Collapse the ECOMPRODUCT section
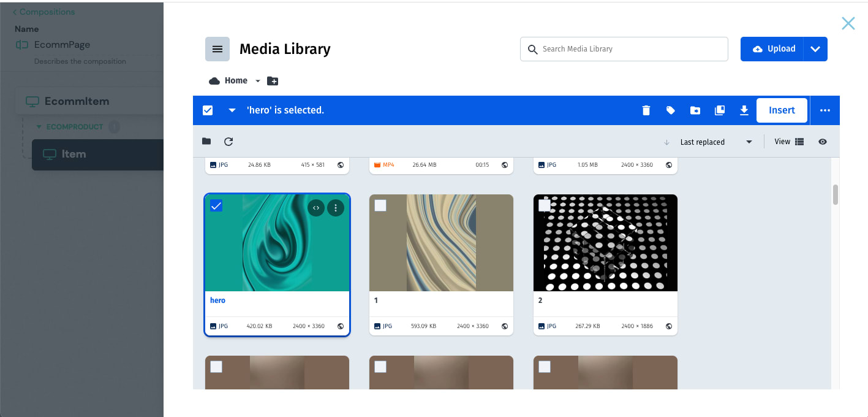The image size is (868, 417). click(x=39, y=127)
